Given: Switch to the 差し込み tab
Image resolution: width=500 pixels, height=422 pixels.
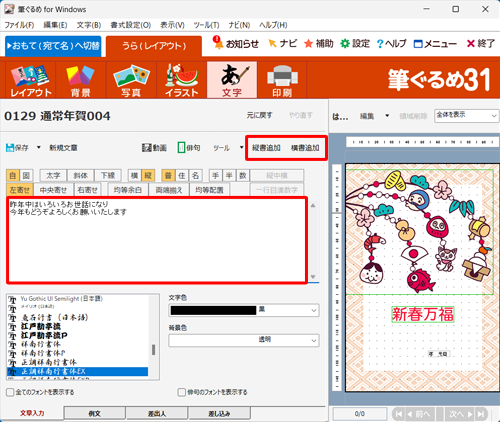Looking at the screenshot, I should [x=219, y=414].
